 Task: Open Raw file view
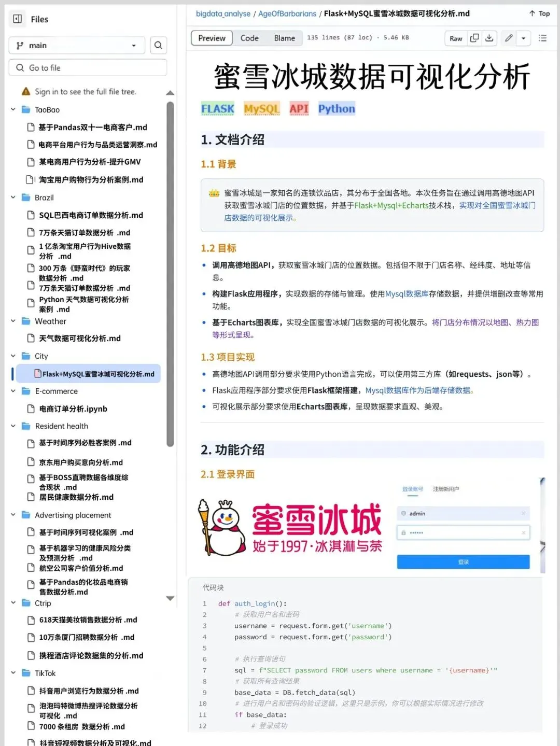click(x=456, y=38)
